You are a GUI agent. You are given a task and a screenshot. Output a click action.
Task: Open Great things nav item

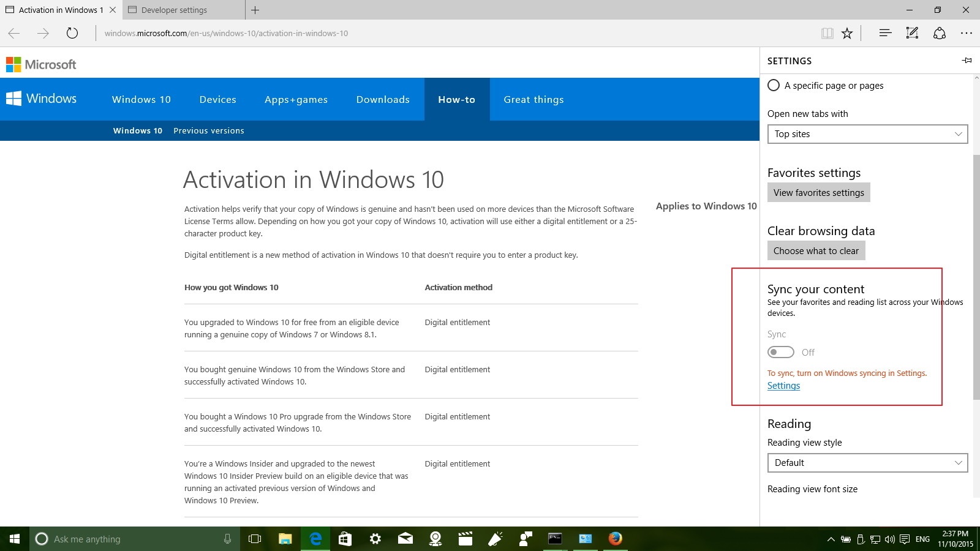point(533,99)
